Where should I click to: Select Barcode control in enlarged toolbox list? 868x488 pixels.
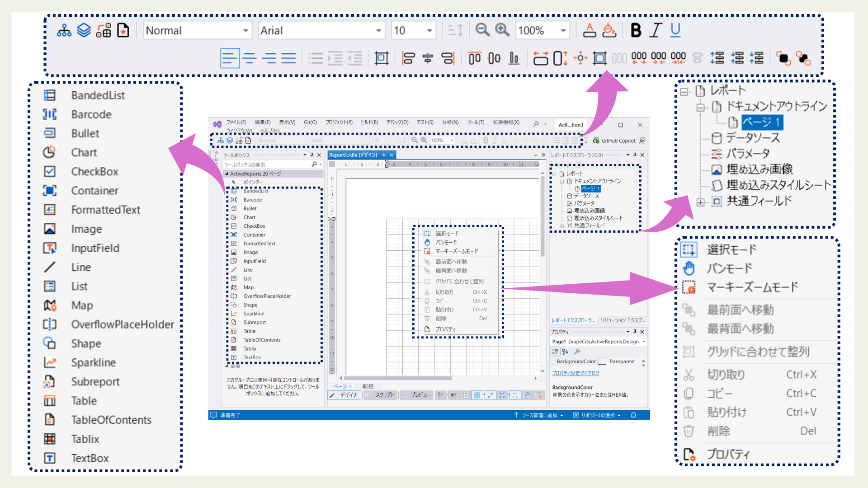(91, 114)
